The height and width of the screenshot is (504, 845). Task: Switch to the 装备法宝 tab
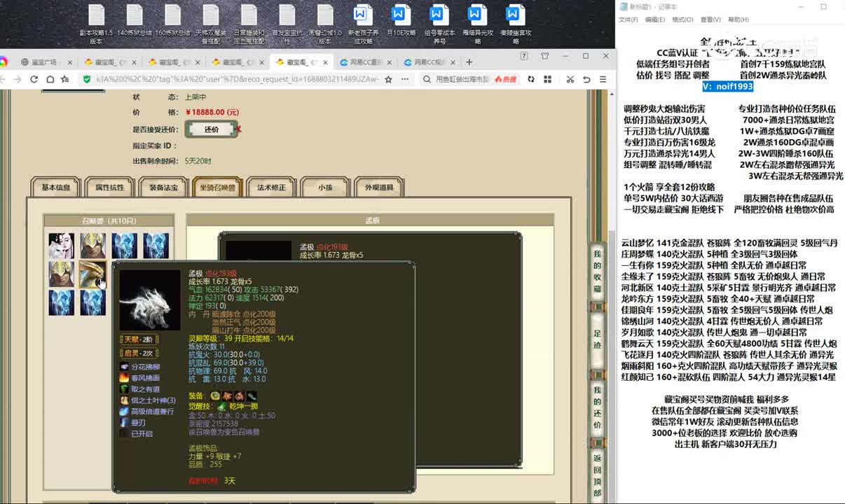(x=163, y=188)
